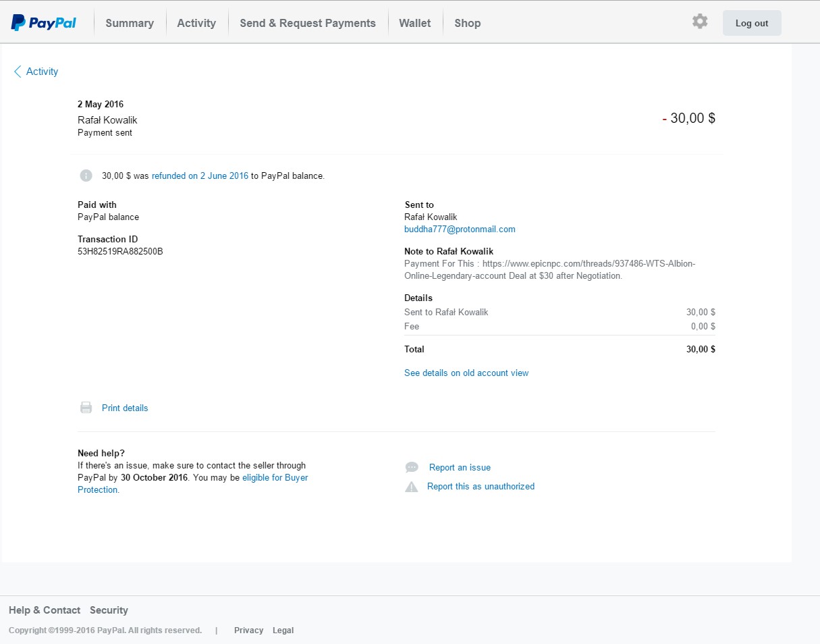Open Send & Request Payments
Viewport: 820px width, 644px height.
coord(308,23)
